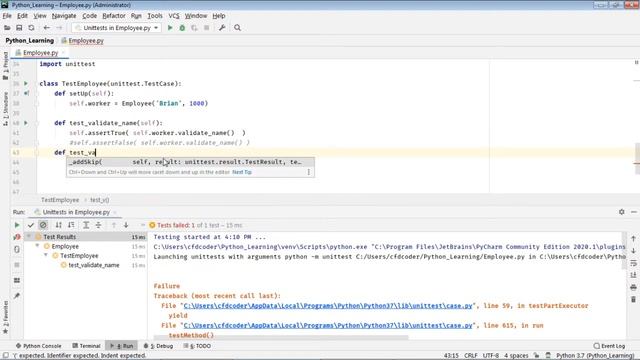Open Settings via the wrench icon
The height and width of the screenshot is (360, 640).
(x=222, y=28)
